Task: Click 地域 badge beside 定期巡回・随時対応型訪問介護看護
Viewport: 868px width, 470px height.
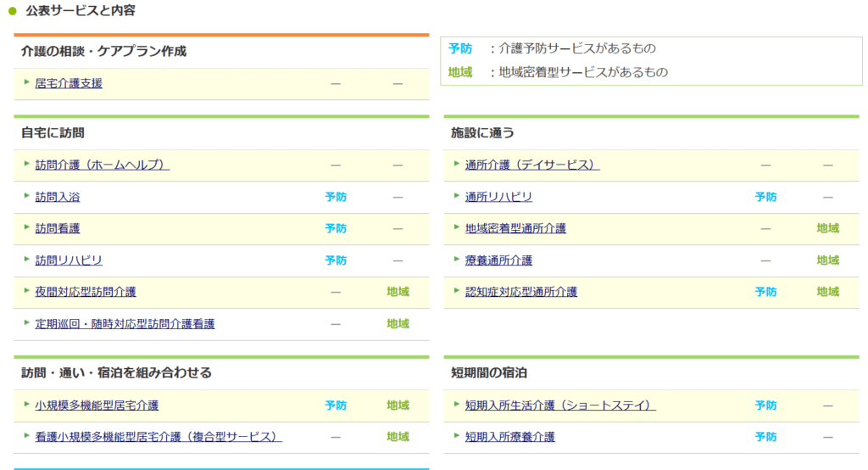Action: (x=398, y=323)
